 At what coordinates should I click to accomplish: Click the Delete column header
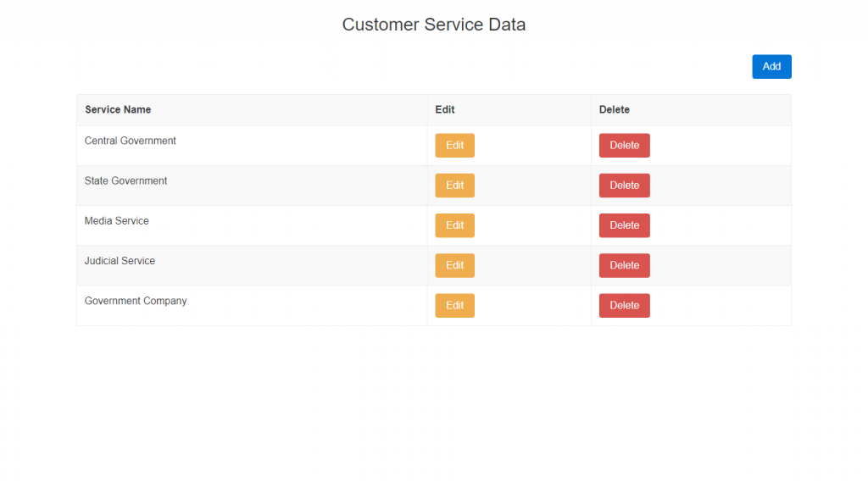coord(615,110)
